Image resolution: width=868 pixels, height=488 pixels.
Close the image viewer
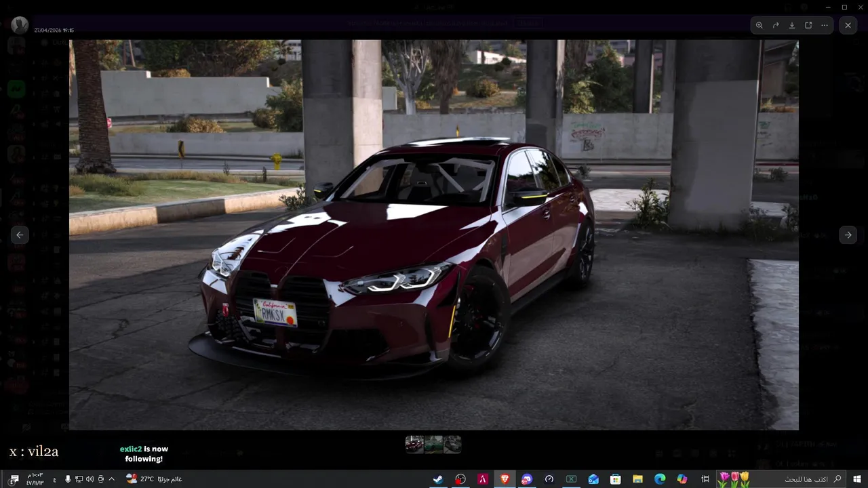(x=848, y=25)
